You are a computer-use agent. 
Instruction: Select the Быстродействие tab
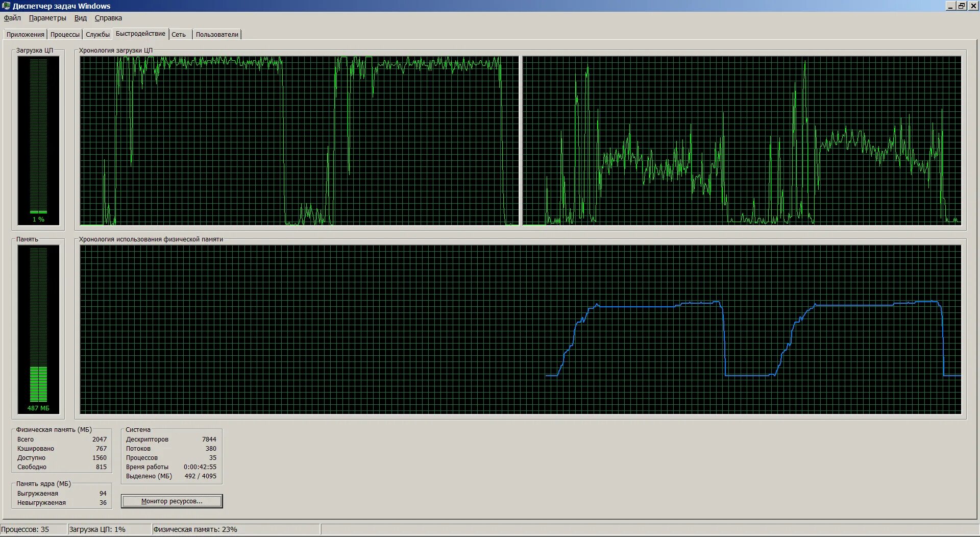(140, 34)
